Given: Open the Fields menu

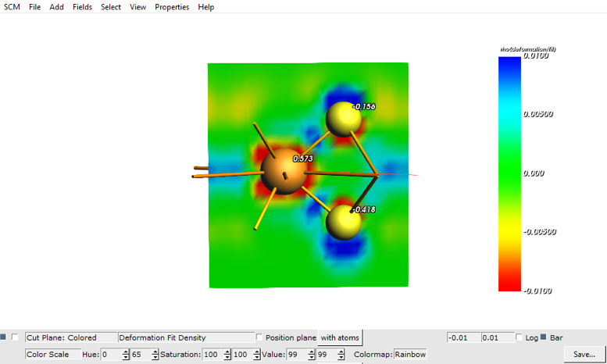Looking at the screenshot, I should click(82, 7).
